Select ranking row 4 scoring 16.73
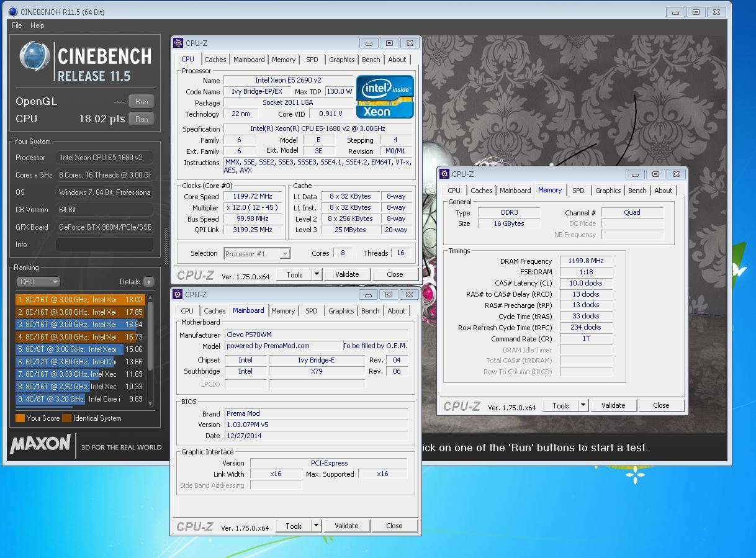 (80, 336)
